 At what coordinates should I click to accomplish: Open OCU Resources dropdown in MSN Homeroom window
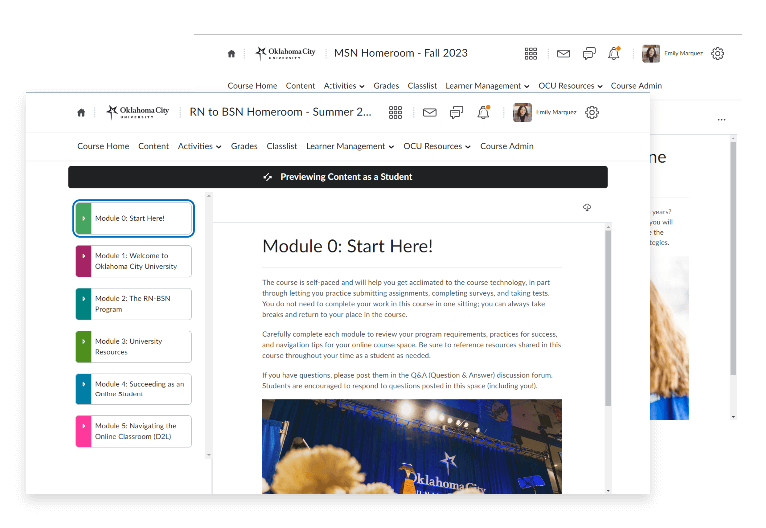tap(570, 86)
